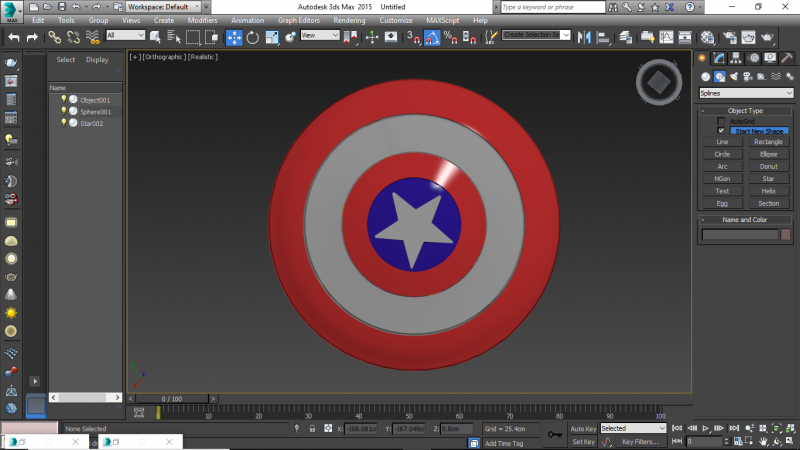Image resolution: width=800 pixels, height=450 pixels.
Task: Click the scene explorer horizontal scrollbar
Action: coord(85,397)
